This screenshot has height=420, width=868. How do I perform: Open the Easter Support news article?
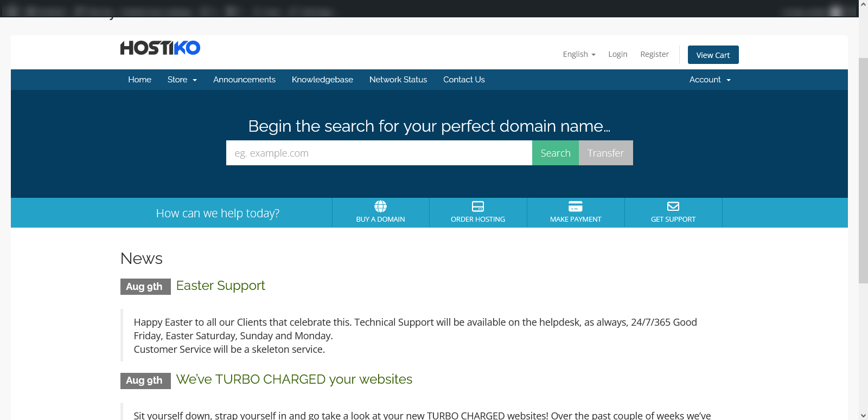220,286
